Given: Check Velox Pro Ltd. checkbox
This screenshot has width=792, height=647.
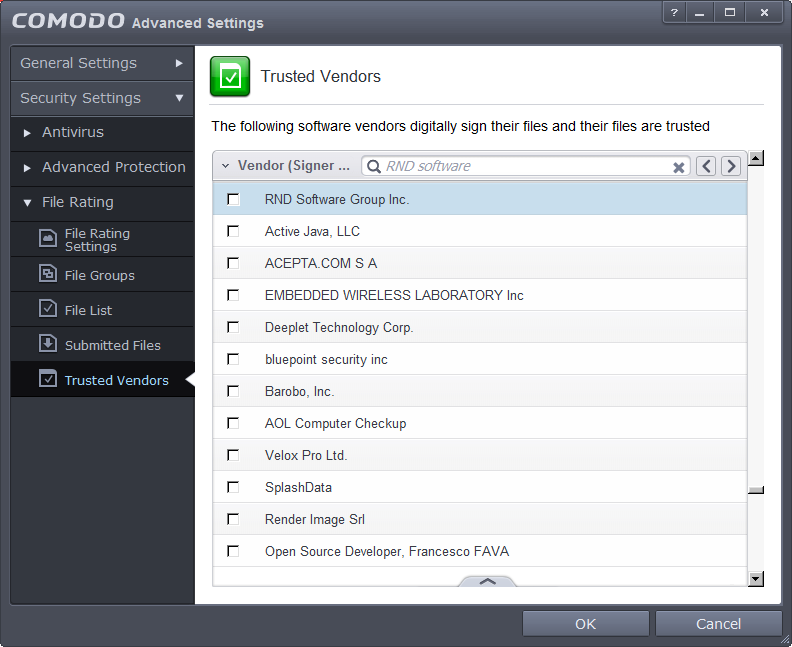Looking at the screenshot, I should (x=233, y=455).
